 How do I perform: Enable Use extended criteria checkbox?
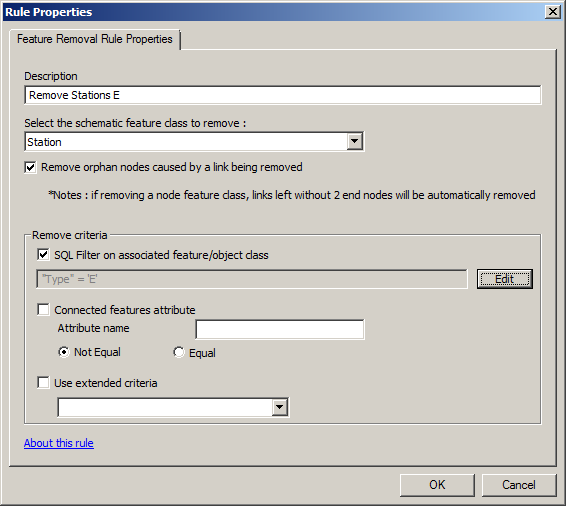[43, 383]
